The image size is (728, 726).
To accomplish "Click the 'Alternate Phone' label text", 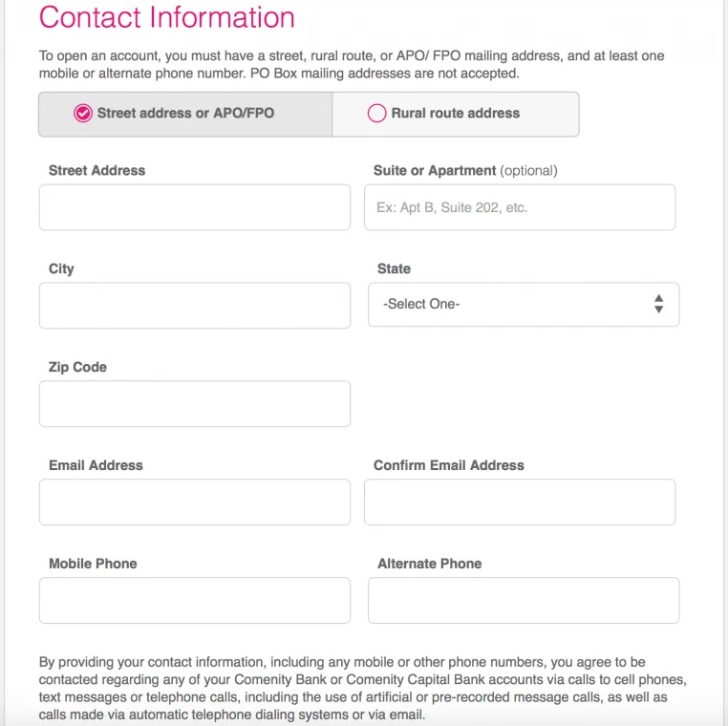I will pos(430,564).
